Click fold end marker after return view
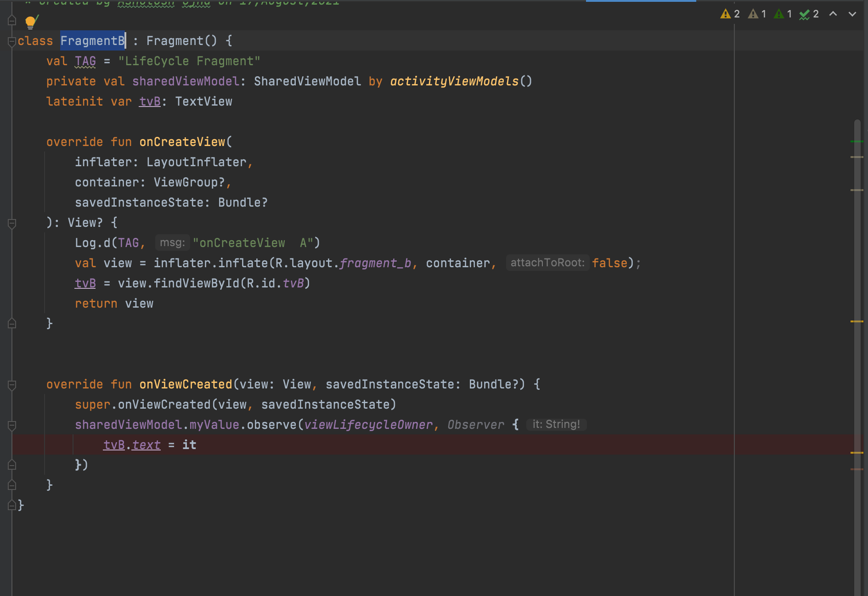Image resolution: width=868 pixels, height=596 pixels. point(12,324)
